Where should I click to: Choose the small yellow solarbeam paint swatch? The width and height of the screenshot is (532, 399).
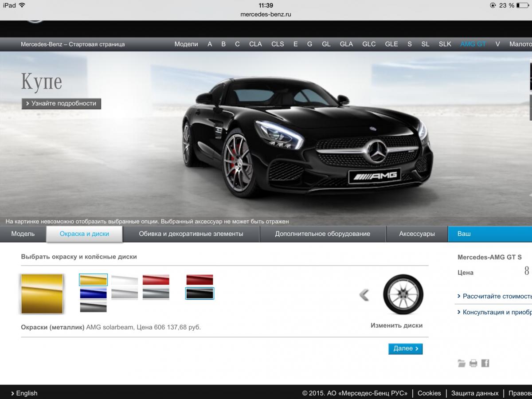[94, 280]
